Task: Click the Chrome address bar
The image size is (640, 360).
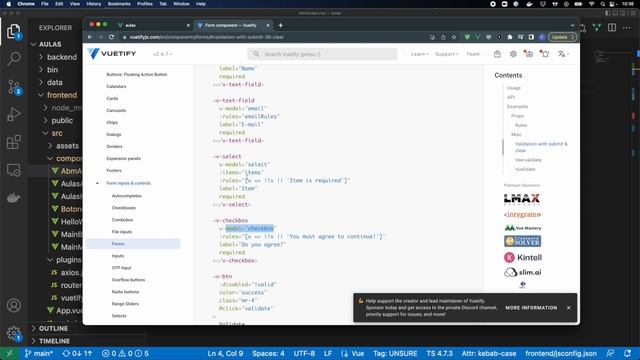Action: (x=278, y=37)
